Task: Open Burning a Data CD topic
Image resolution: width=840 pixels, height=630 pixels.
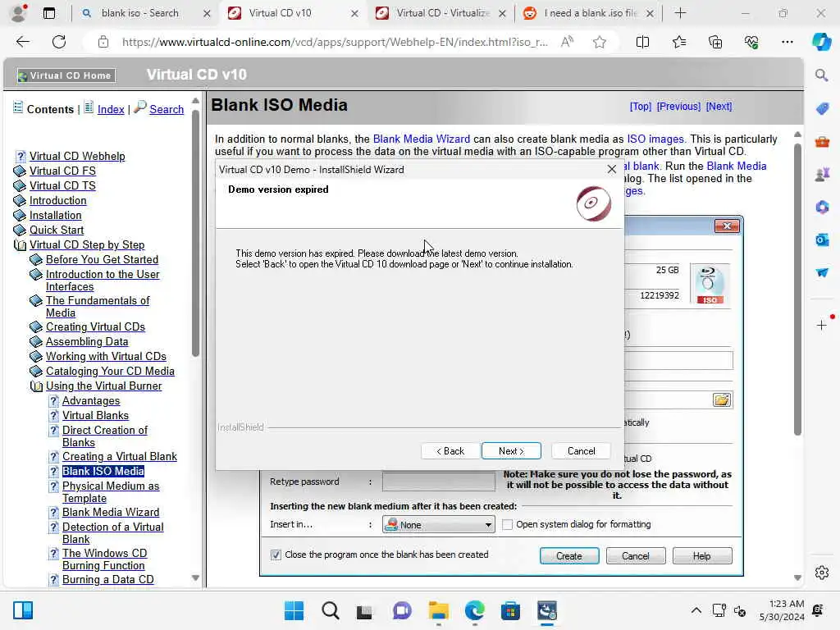Action: [107, 580]
